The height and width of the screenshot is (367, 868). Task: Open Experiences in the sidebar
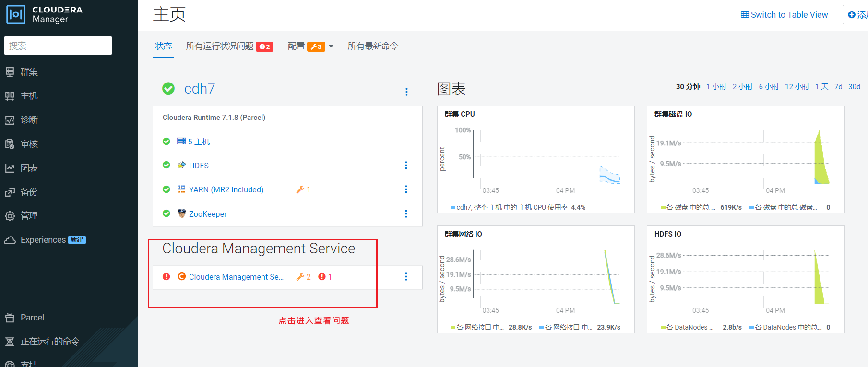43,240
